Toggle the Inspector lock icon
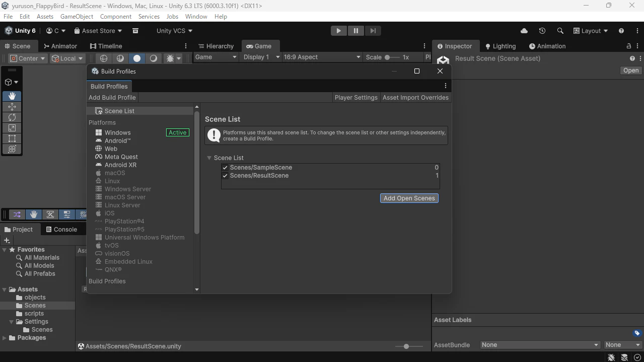The width and height of the screenshot is (644, 362). 629,46
